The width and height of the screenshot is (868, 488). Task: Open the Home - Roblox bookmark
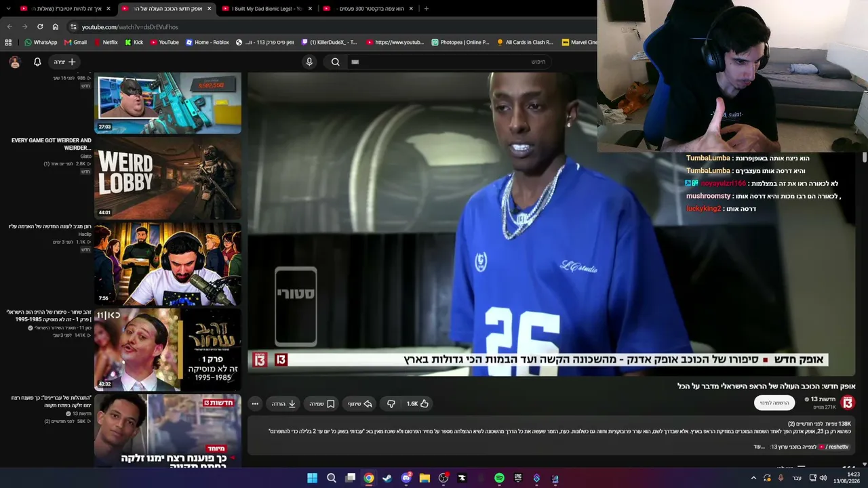tap(208, 42)
